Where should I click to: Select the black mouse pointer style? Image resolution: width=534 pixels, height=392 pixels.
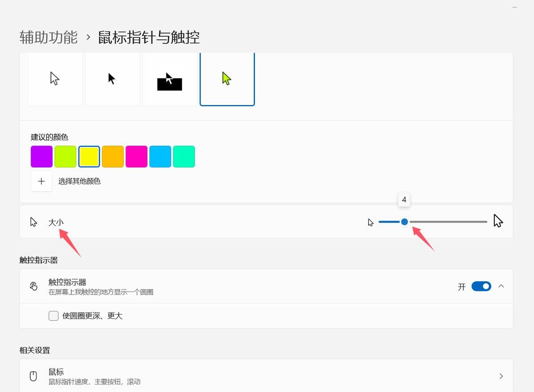click(113, 79)
